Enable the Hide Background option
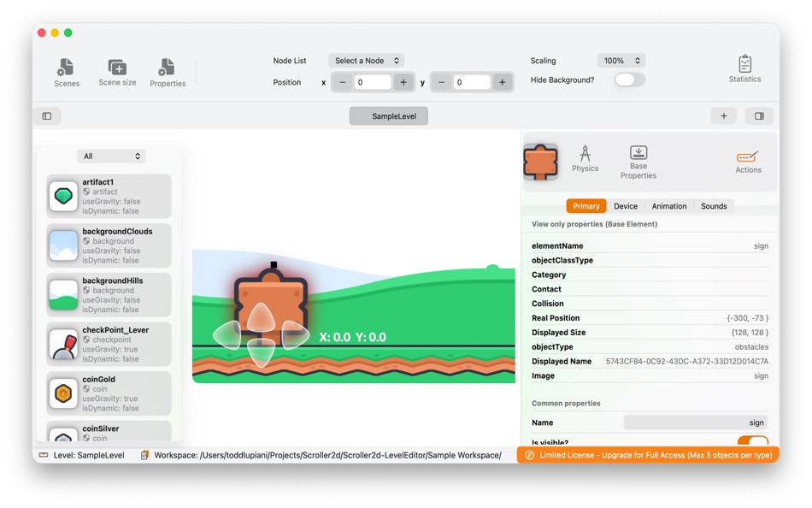The width and height of the screenshot is (812, 508). click(629, 80)
